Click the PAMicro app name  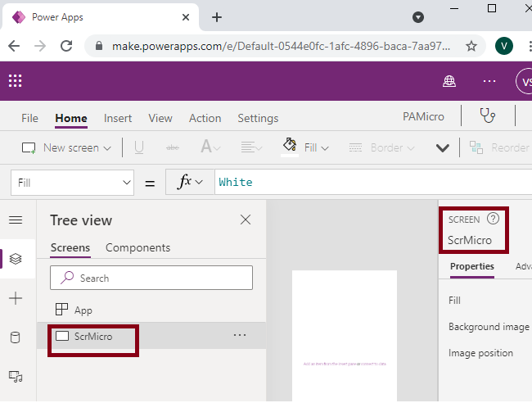click(423, 116)
